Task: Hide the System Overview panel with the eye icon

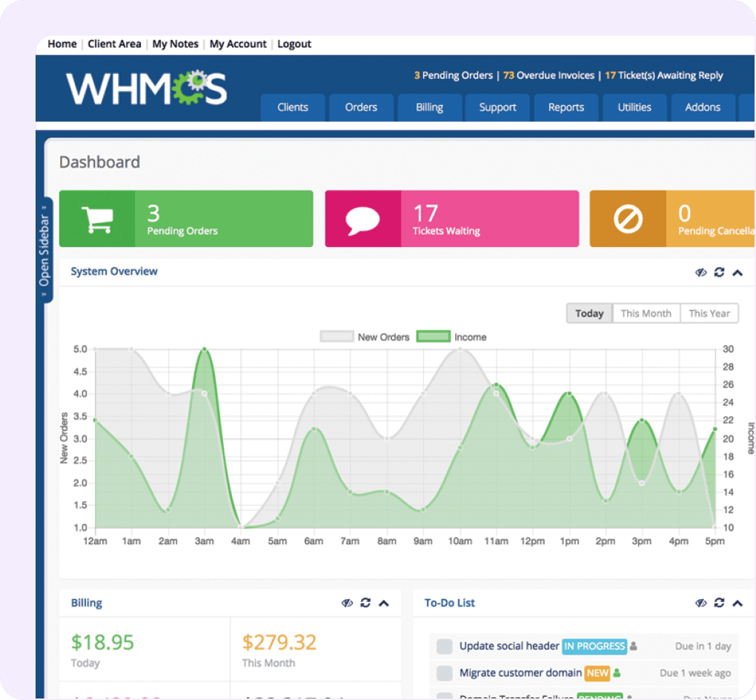Action: point(700,272)
